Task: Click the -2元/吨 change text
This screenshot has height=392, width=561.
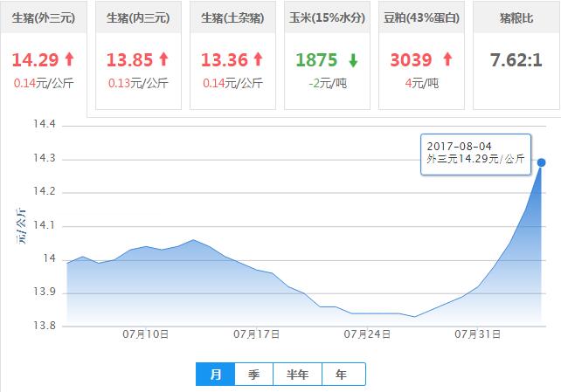Action: click(x=328, y=83)
